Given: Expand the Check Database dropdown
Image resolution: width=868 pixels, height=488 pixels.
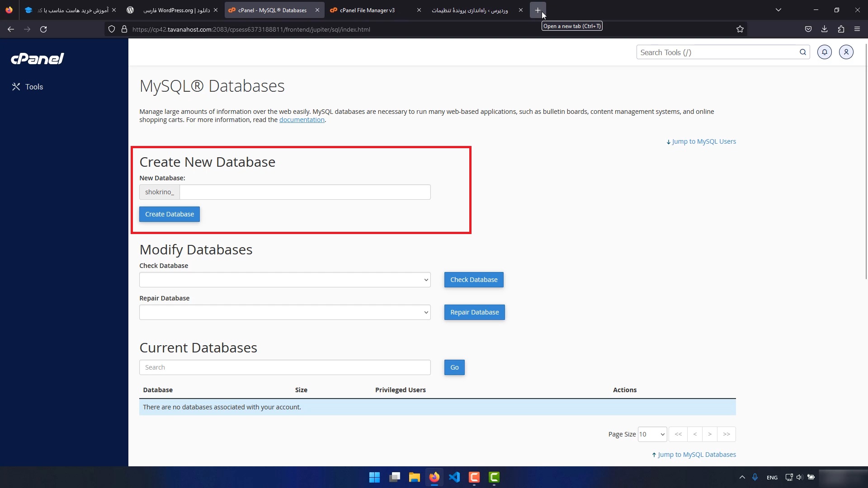Looking at the screenshot, I should coord(285,280).
